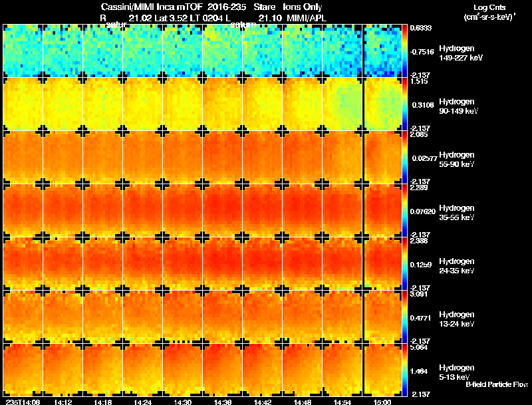Click the first image panel in the 5-13 keV row

coord(23,370)
